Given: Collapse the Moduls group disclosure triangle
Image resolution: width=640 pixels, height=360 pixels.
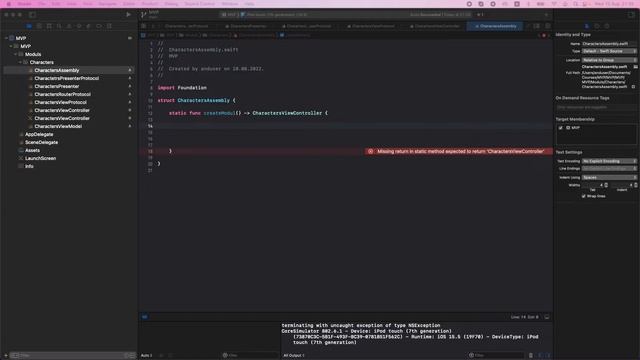Looking at the screenshot, I should coord(16,54).
